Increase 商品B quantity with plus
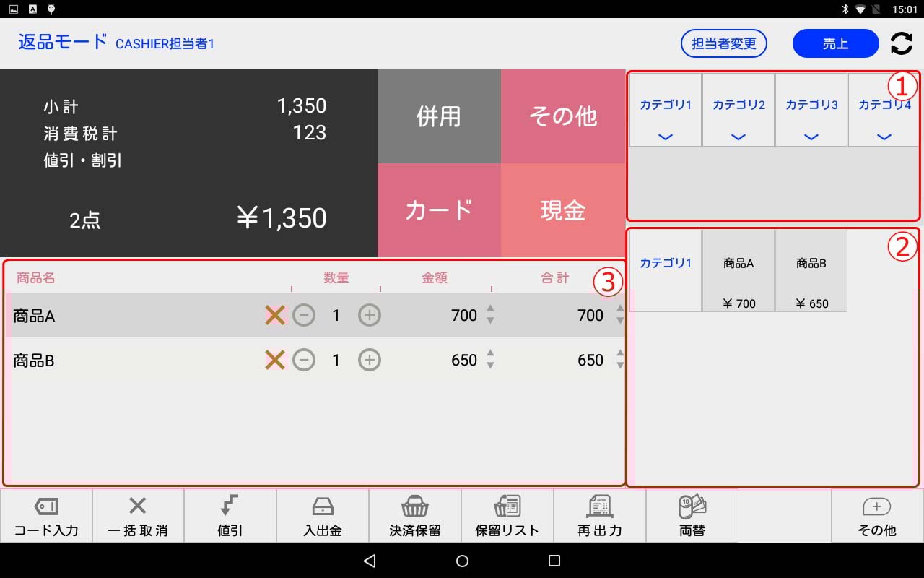924x578 pixels. (370, 360)
